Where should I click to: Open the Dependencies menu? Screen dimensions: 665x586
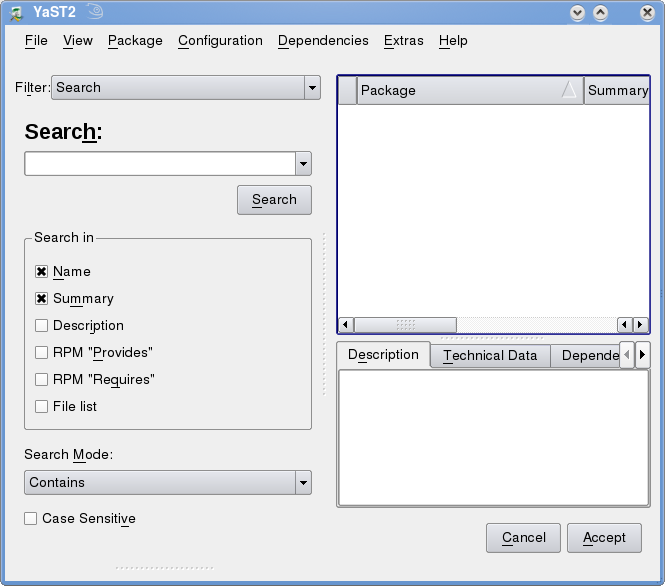coord(323,41)
